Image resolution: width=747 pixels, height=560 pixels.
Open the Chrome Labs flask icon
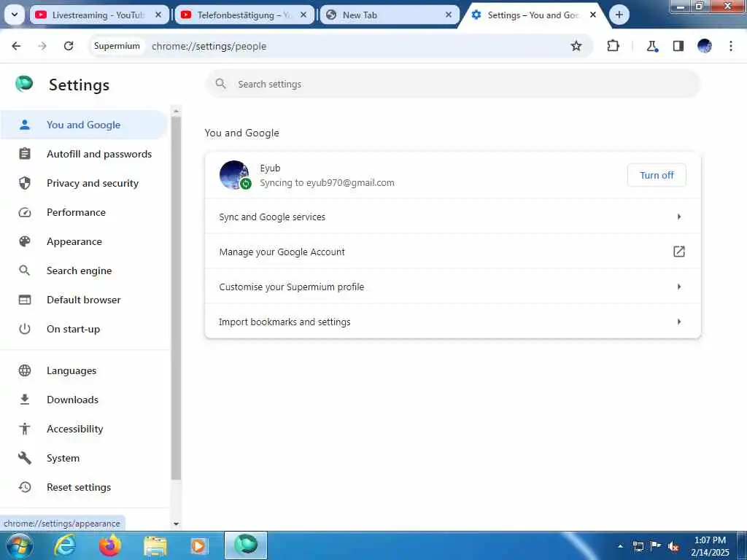tap(651, 46)
